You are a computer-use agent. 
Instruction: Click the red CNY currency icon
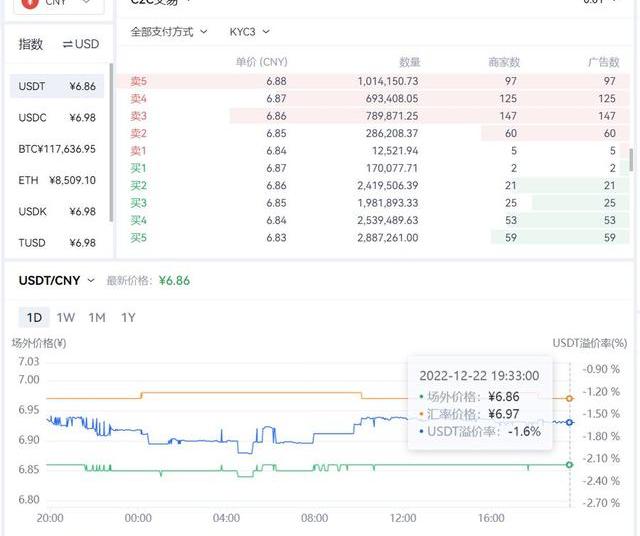30,3
